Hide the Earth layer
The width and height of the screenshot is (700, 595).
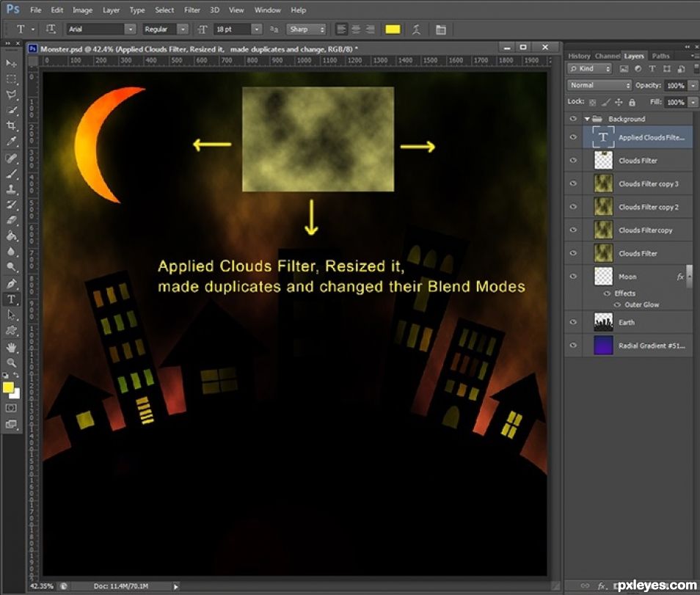click(573, 322)
